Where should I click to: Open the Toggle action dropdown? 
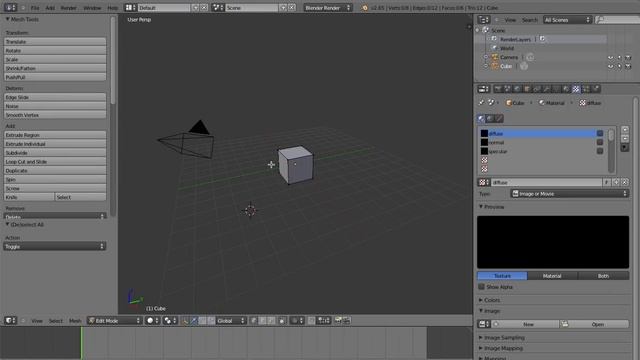(54, 246)
